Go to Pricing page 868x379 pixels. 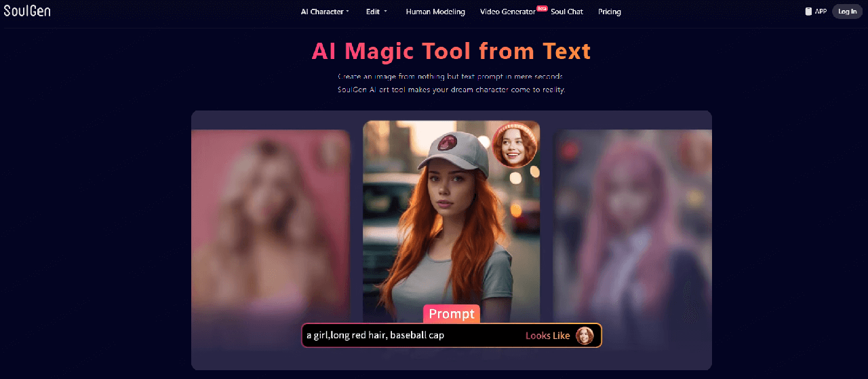[x=610, y=12]
